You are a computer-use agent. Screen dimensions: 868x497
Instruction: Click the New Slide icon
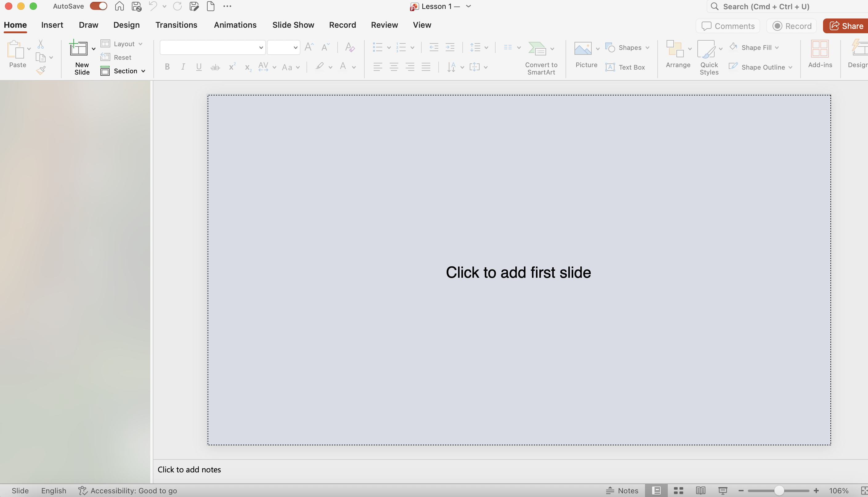(79, 48)
